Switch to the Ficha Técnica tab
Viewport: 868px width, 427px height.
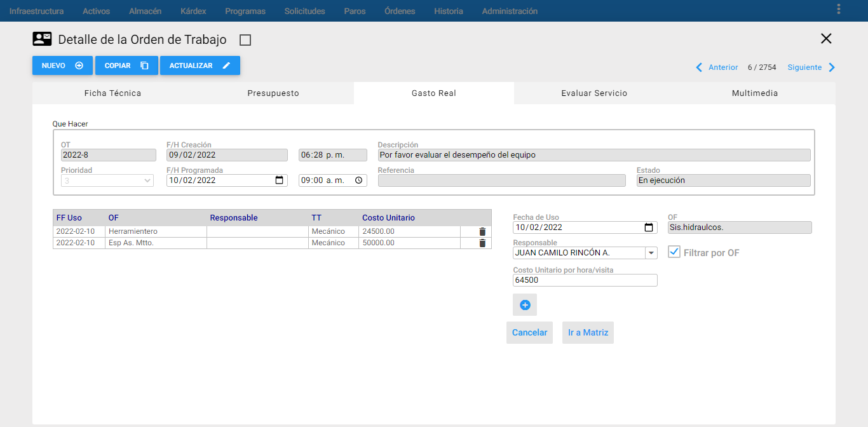pos(112,93)
